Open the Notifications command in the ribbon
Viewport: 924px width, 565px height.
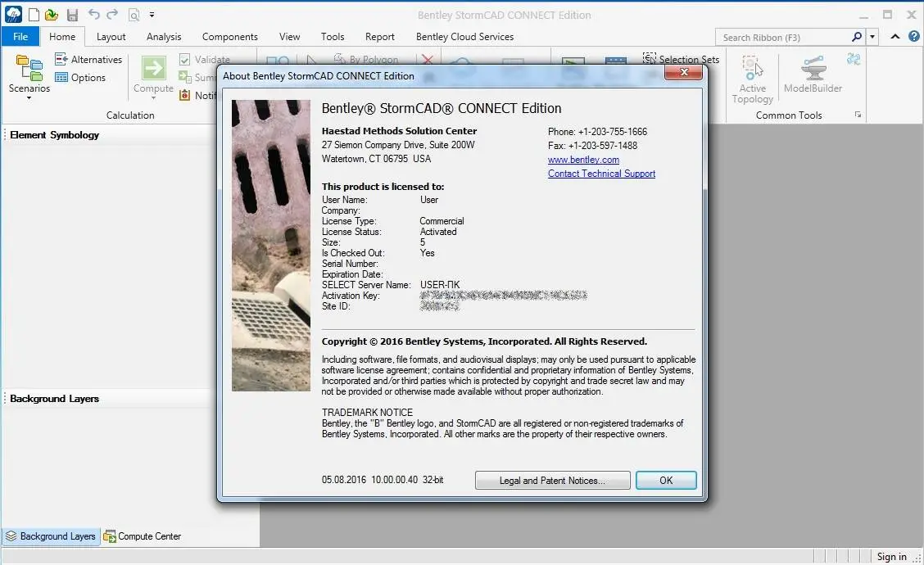(x=197, y=96)
